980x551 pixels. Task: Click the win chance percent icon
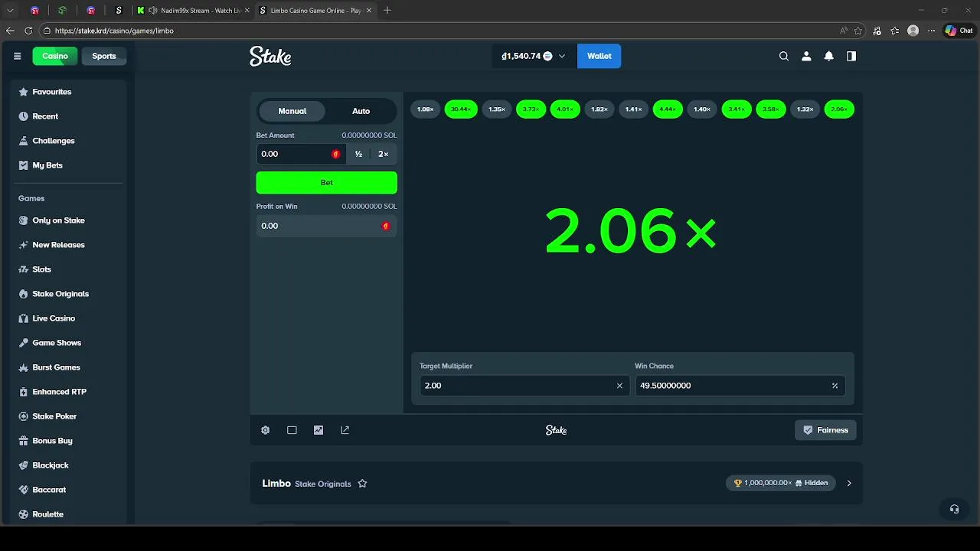[835, 386]
